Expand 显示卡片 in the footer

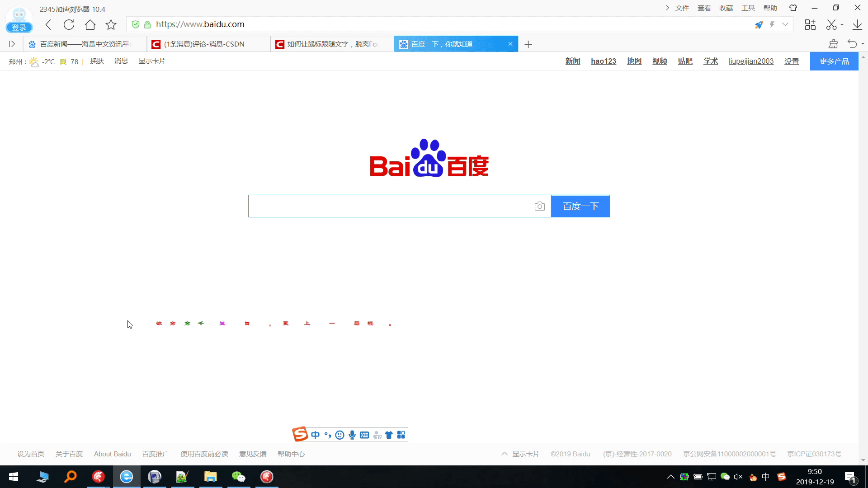(520, 454)
